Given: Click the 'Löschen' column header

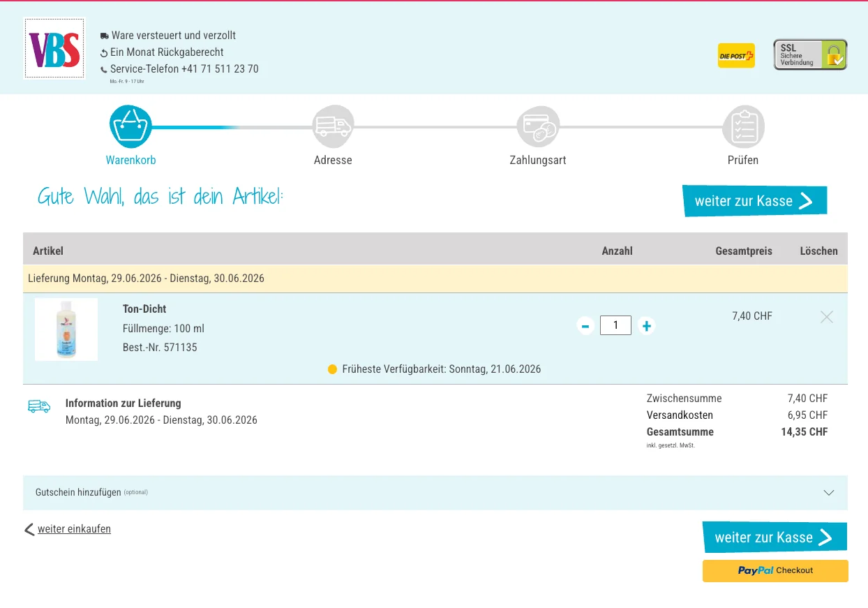Looking at the screenshot, I should (819, 251).
